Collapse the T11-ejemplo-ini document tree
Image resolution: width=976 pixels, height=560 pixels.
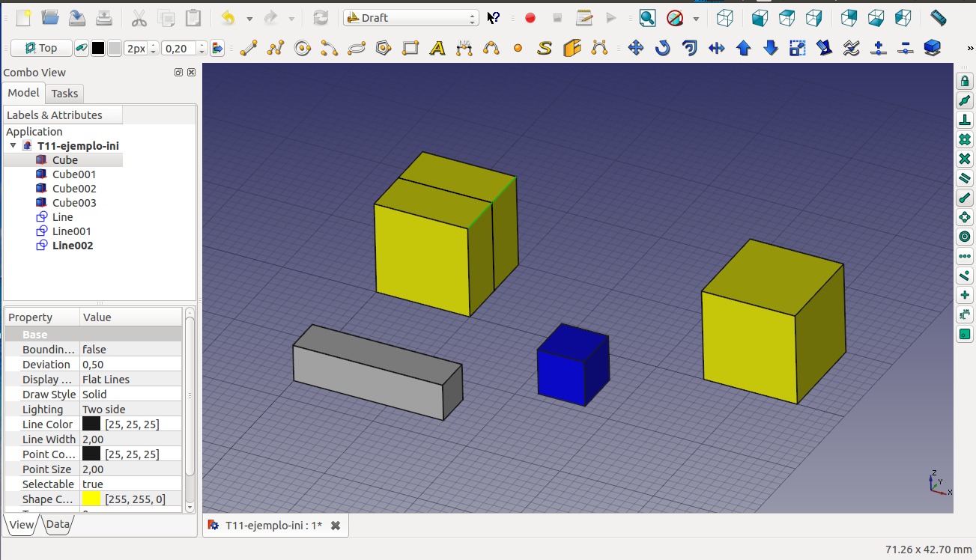click(x=13, y=146)
